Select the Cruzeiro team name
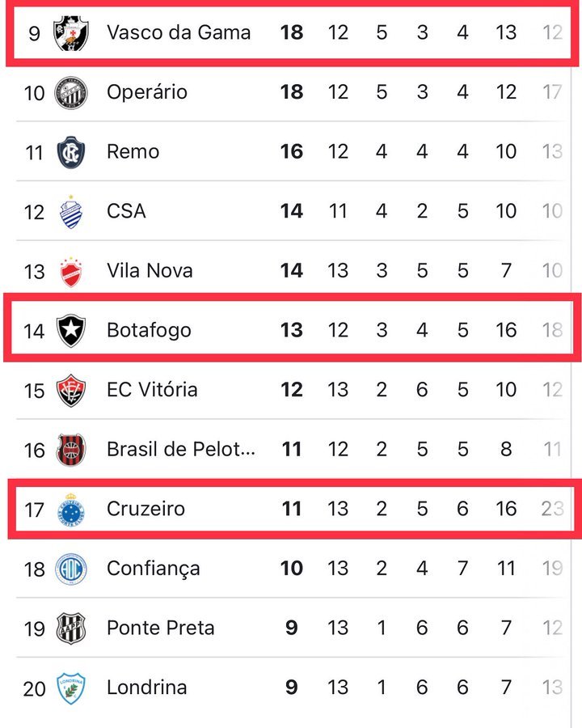Screen dimensions: 582x728 (x=145, y=509)
